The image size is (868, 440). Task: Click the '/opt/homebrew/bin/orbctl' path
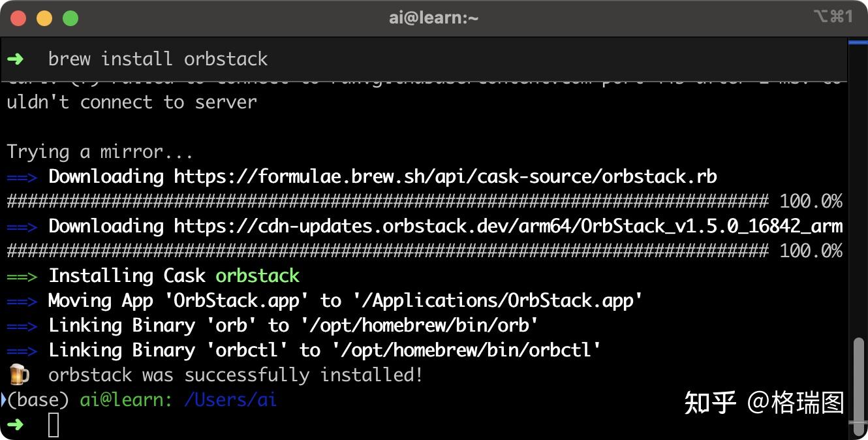coord(467,350)
